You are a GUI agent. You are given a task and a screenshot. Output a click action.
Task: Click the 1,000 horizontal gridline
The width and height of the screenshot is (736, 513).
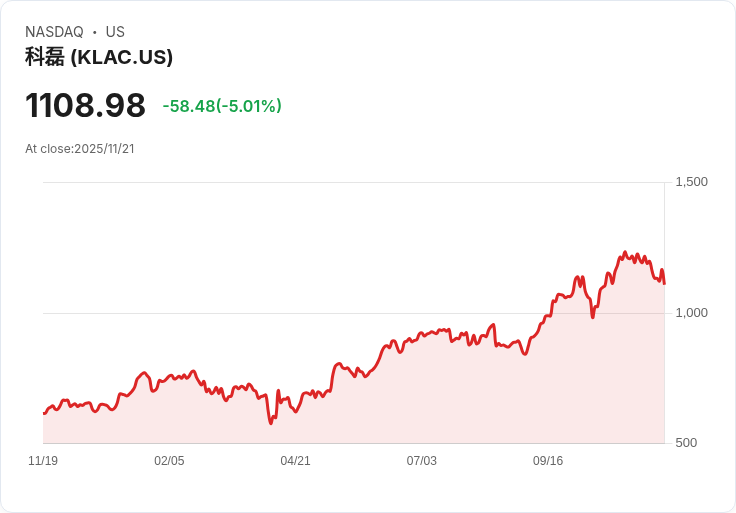click(354, 313)
